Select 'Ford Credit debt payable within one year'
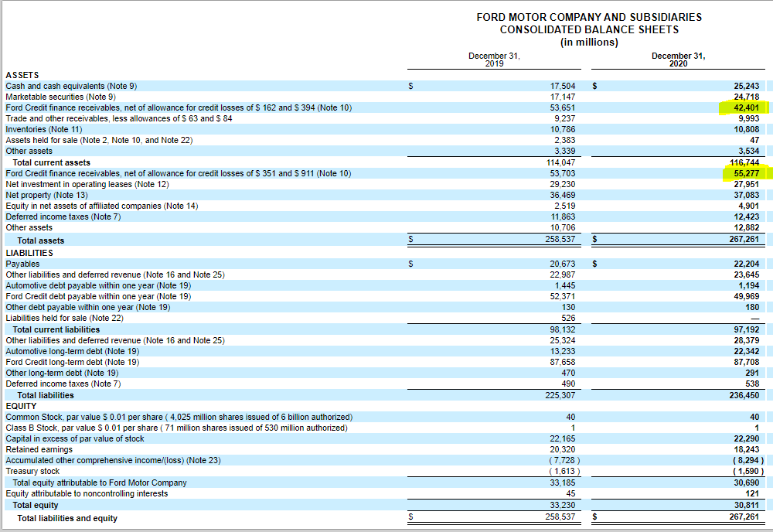The height and width of the screenshot is (532, 773). click(98, 296)
